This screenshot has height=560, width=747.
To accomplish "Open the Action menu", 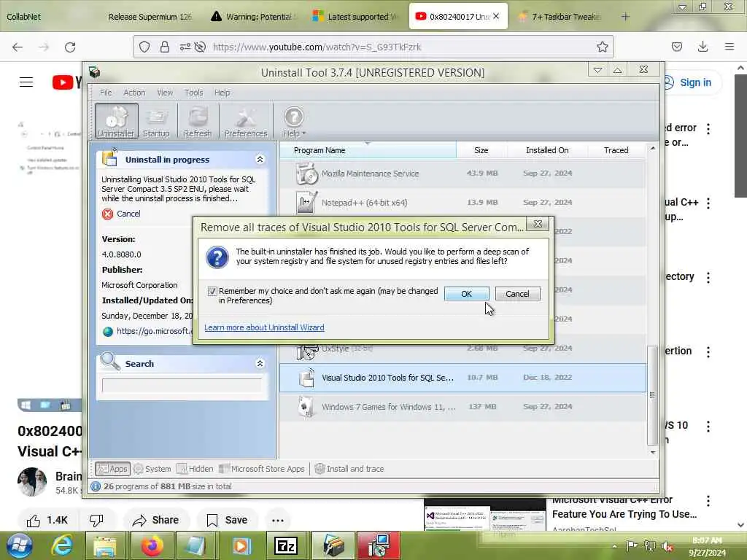I will click(x=134, y=93).
